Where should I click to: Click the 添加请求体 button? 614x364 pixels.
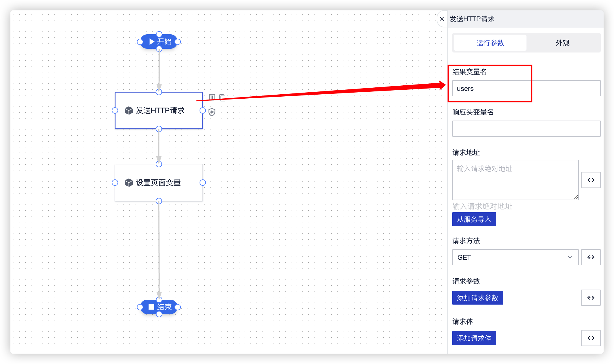click(474, 338)
